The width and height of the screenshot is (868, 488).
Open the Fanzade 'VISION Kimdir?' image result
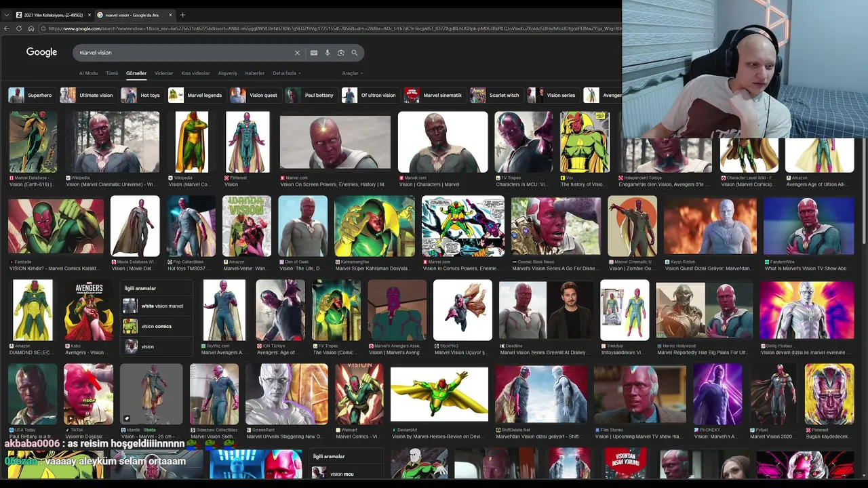tap(56, 226)
